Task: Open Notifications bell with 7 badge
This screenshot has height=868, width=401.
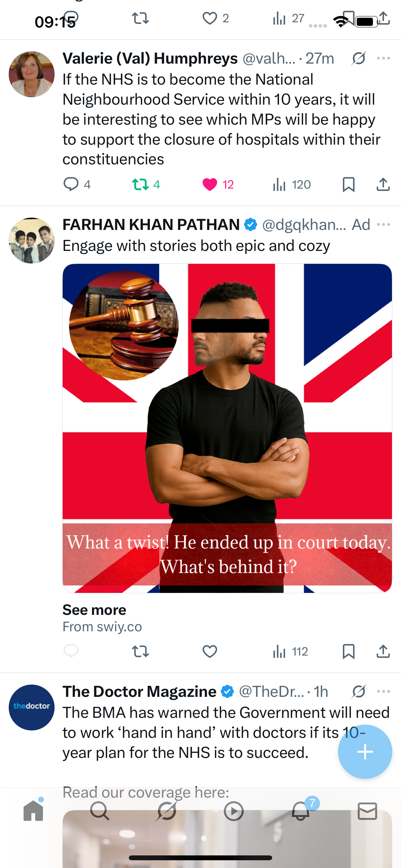Action: pos(301,811)
